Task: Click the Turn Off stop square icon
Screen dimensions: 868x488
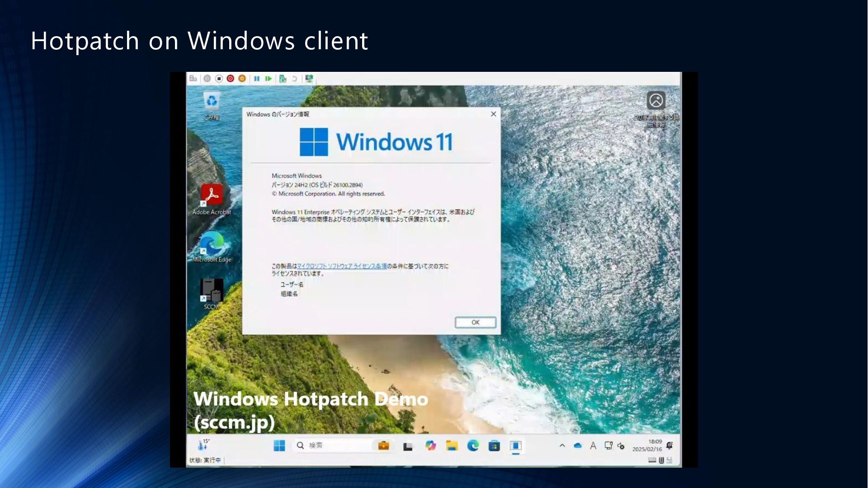Action: click(x=219, y=79)
